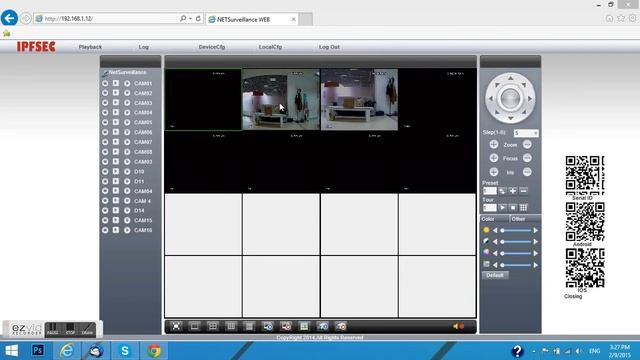Click the brightness slider track
Screen dimensions: 640x360
(x=516, y=231)
